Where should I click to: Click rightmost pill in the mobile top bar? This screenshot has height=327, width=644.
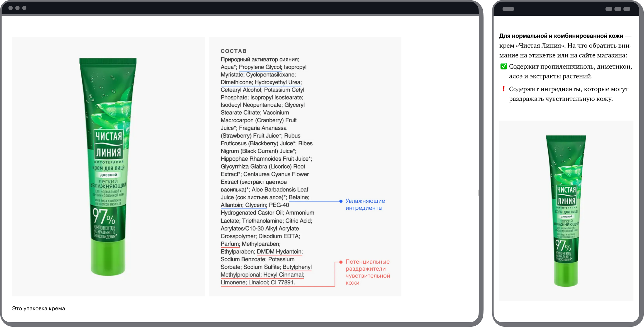[627, 9]
